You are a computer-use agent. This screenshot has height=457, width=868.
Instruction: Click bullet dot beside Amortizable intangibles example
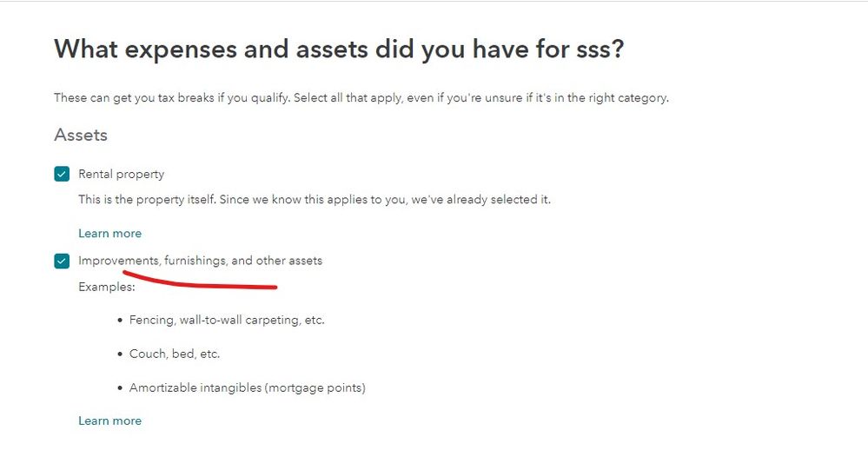[120, 388]
